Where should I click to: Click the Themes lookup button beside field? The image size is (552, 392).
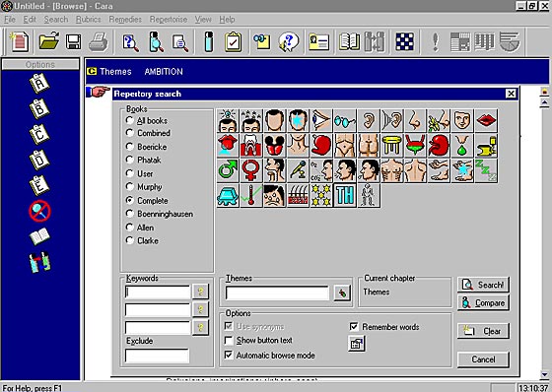point(342,293)
